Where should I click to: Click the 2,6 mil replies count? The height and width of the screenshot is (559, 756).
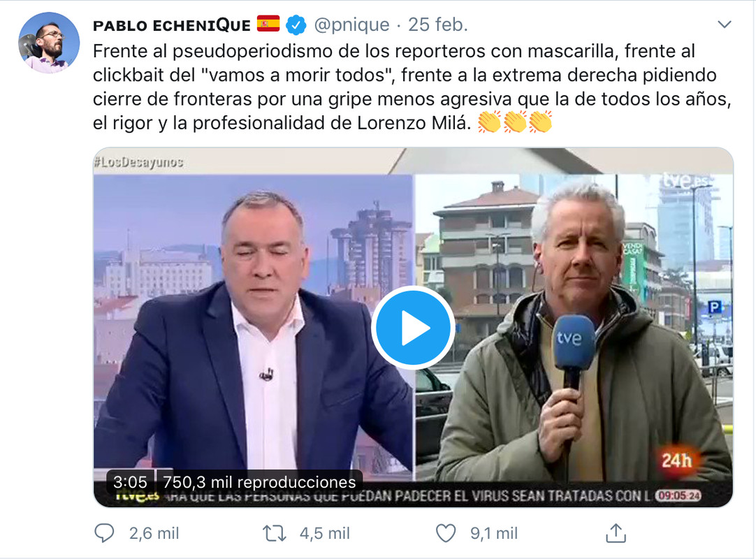(x=154, y=533)
